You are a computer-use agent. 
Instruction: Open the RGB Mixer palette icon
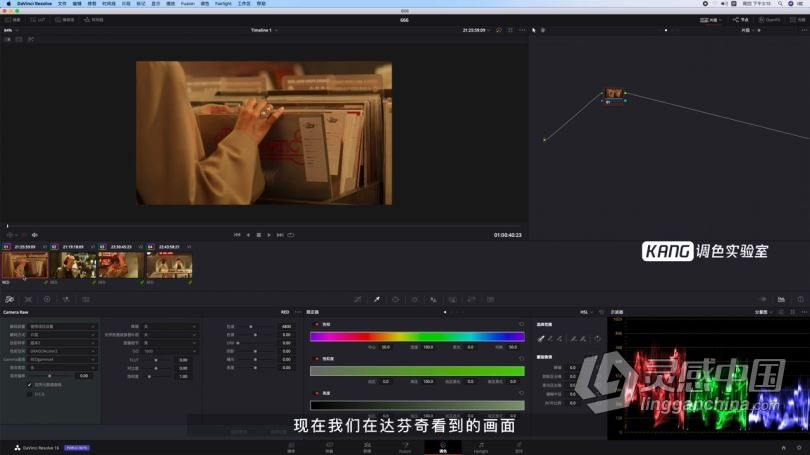pyautogui.click(x=66, y=300)
